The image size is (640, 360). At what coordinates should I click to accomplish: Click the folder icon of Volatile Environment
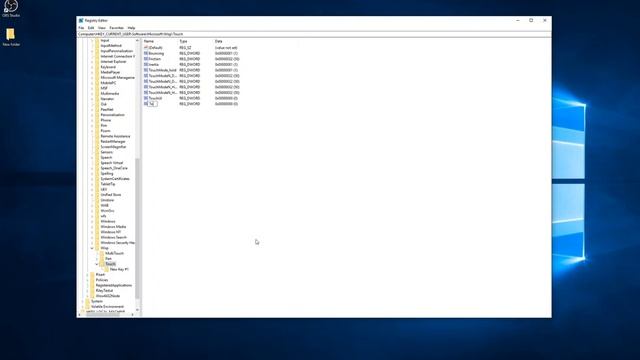pos(87,307)
